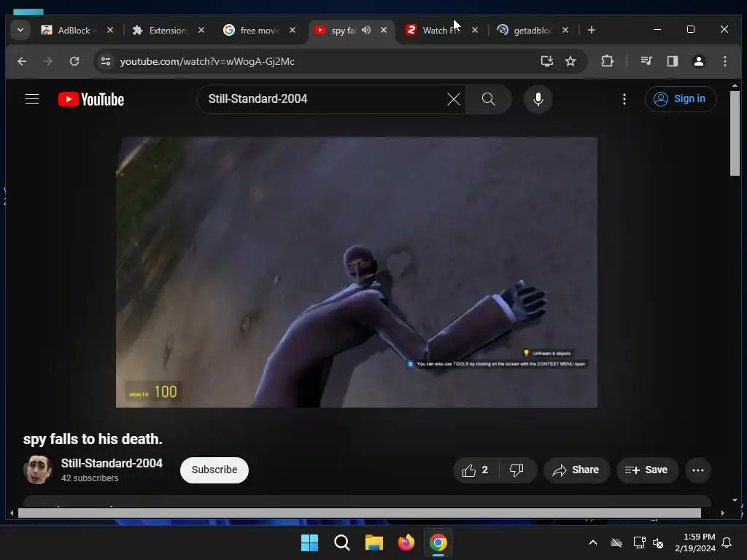This screenshot has width=747, height=560.
Task: Click the youtube.com URL in address bar
Action: (207, 61)
